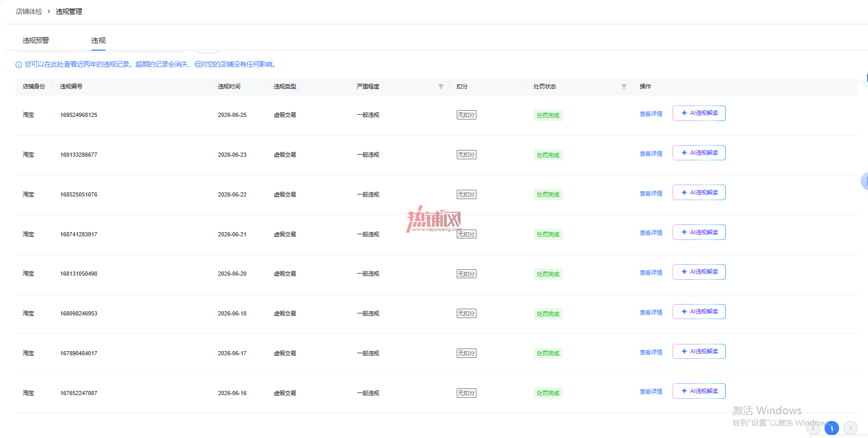Image resolution: width=868 pixels, height=438 pixels.
Task: Click AI违规解读 for record 168741283917
Action: tap(699, 232)
